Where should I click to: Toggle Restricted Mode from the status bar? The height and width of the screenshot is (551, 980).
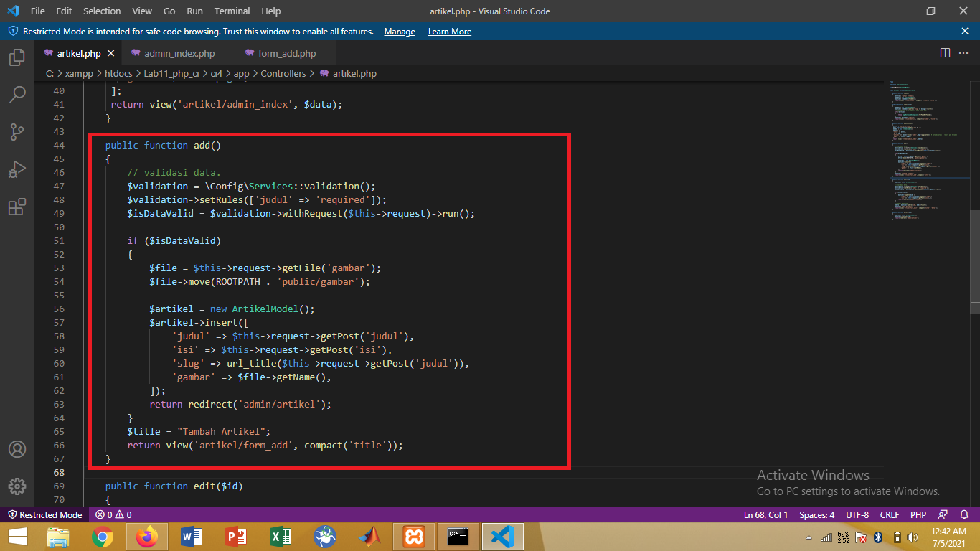coord(44,514)
